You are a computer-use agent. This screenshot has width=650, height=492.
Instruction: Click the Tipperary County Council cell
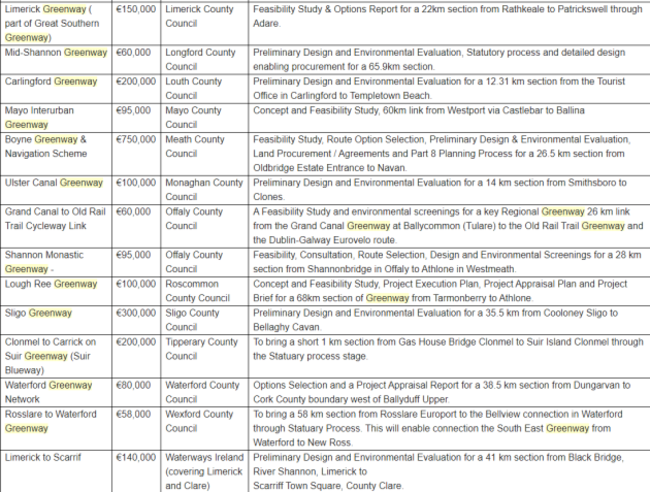(203, 349)
